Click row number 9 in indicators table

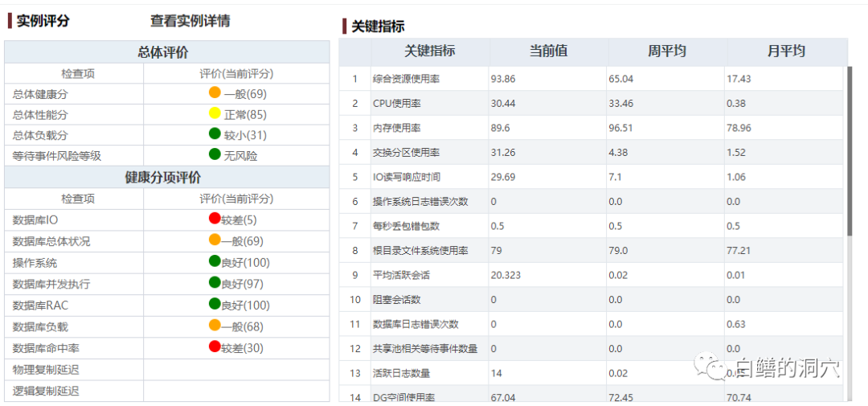[x=355, y=275]
